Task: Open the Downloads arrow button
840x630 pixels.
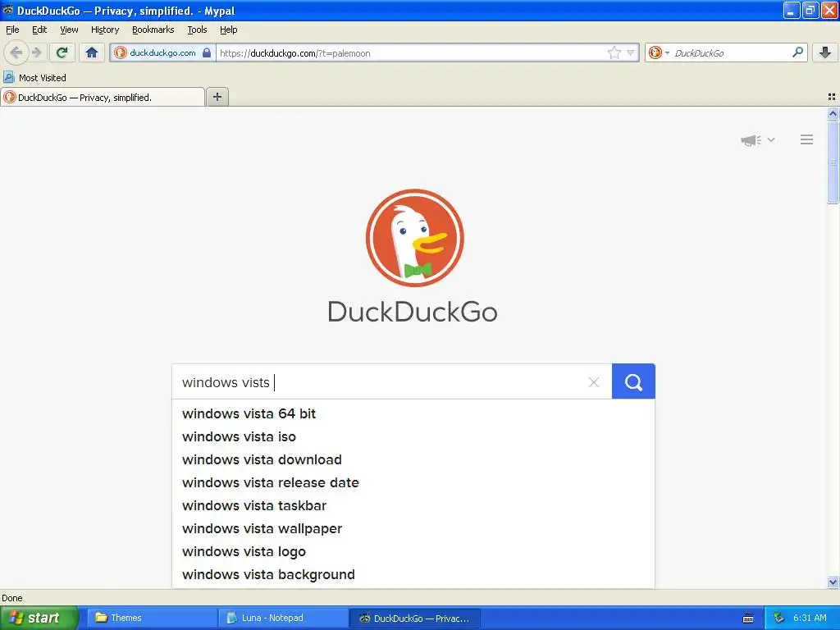Action: point(825,52)
